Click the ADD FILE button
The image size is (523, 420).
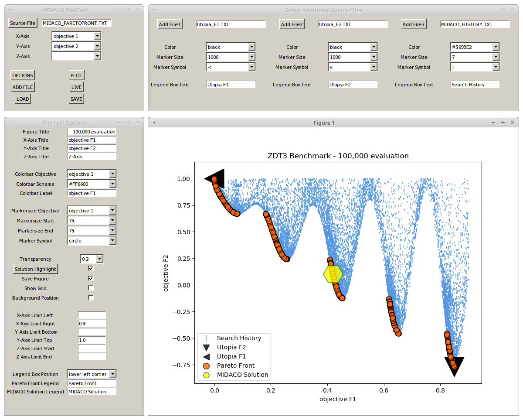click(23, 87)
